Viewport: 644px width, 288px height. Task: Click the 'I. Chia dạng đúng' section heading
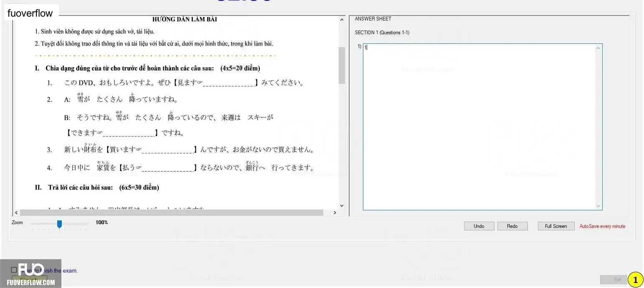[x=147, y=68]
